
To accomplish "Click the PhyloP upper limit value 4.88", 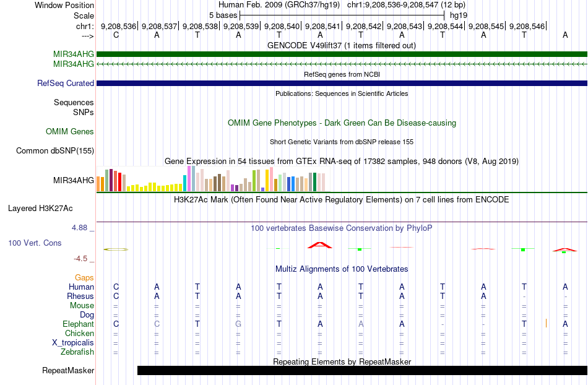I will point(79,228).
